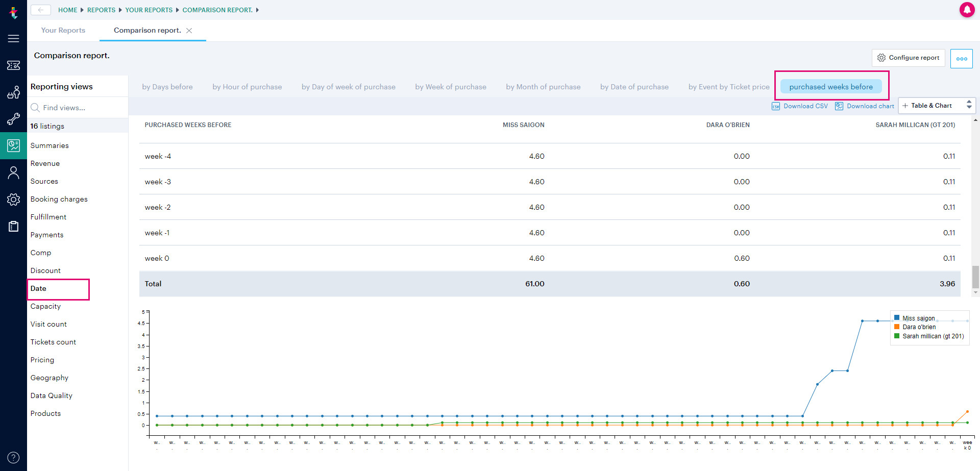The height and width of the screenshot is (471, 980).
Task: Click the back arrow navigation button
Action: (x=41, y=10)
